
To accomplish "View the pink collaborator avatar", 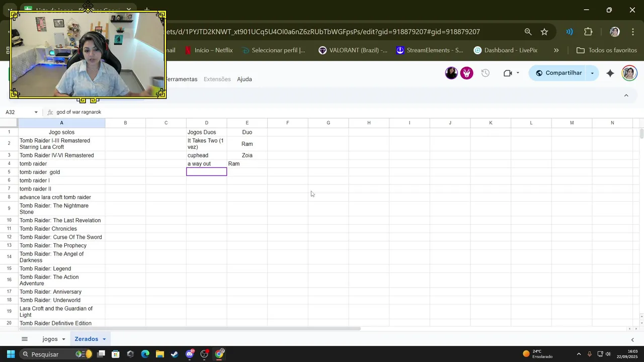I will 467,73.
